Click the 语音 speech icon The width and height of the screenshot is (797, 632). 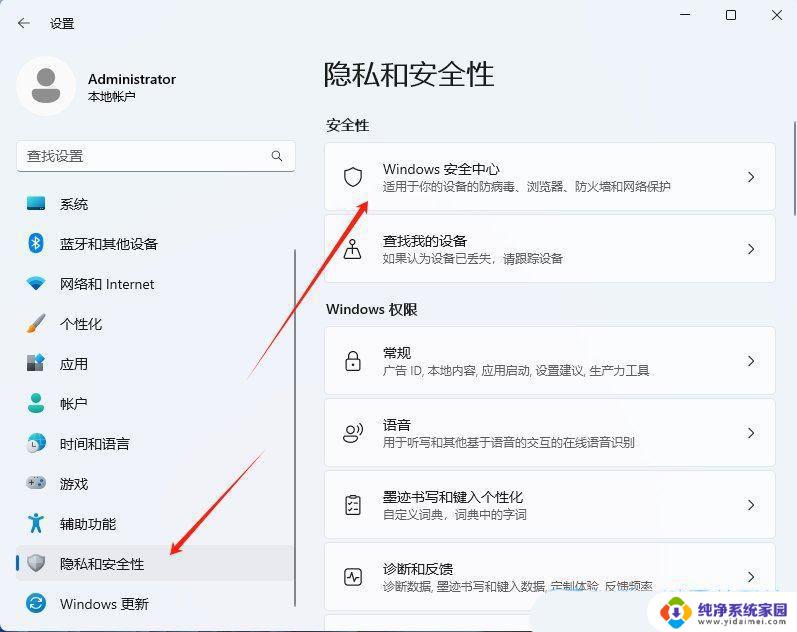pyautogui.click(x=353, y=433)
